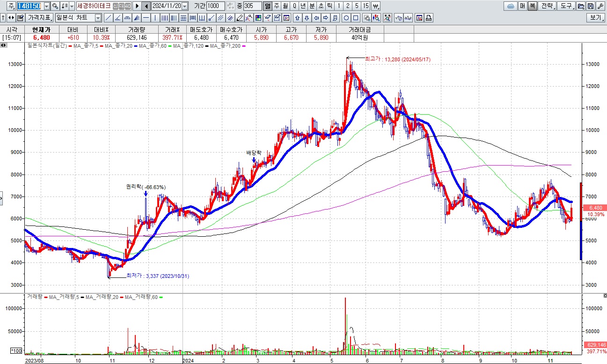This screenshot has width=607, height=364.
Task: Click the cloud icon in top right
Action: [x=511, y=6]
